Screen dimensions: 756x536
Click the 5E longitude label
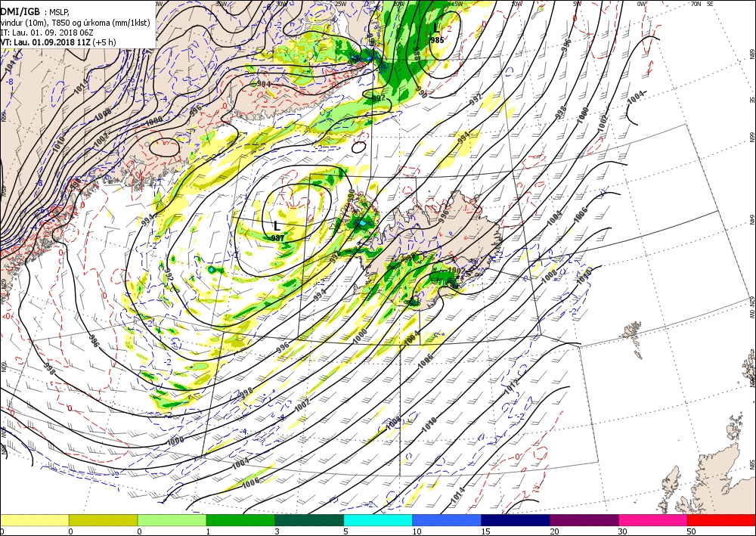click(x=710, y=4)
